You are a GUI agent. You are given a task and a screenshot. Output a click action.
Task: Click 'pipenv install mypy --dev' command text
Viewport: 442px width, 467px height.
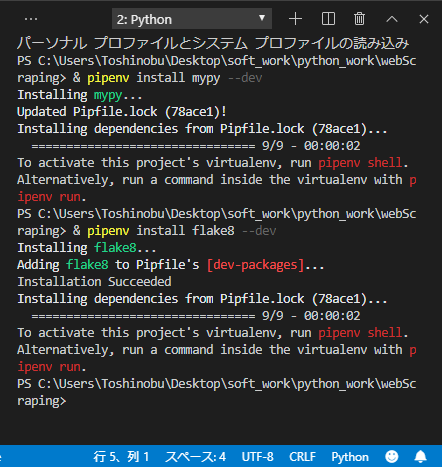point(175,78)
